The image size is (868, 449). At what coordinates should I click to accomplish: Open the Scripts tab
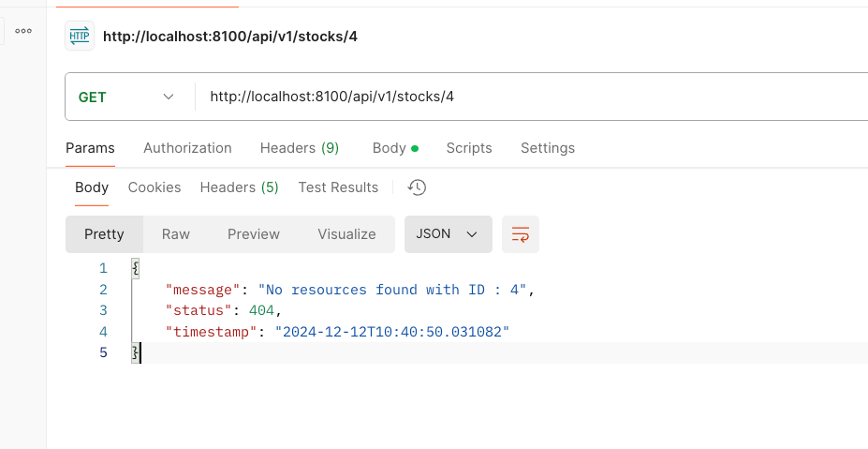[x=469, y=148]
